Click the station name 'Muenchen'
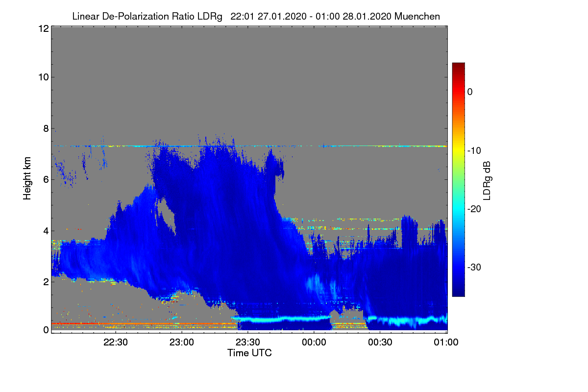 (417, 17)
